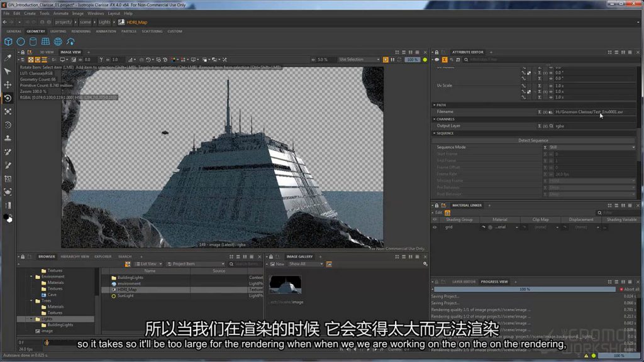Click the orange icon next to Edit in Material Linker
The height and width of the screenshot is (362, 644).
[x=447, y=212]
